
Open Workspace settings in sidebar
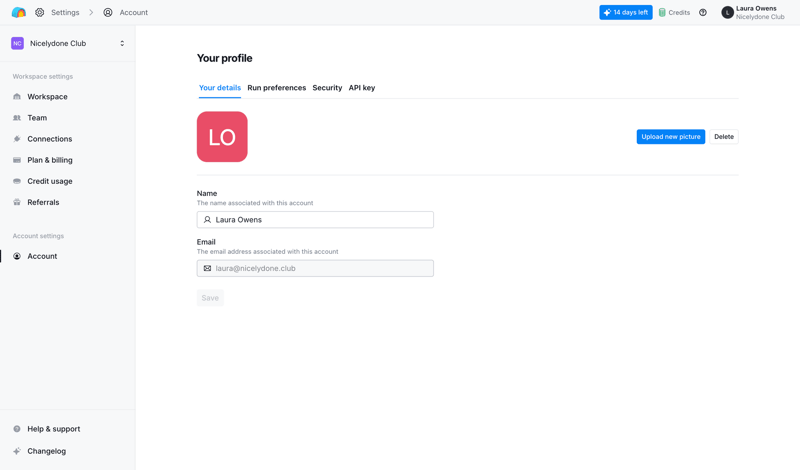coord(47,96)
